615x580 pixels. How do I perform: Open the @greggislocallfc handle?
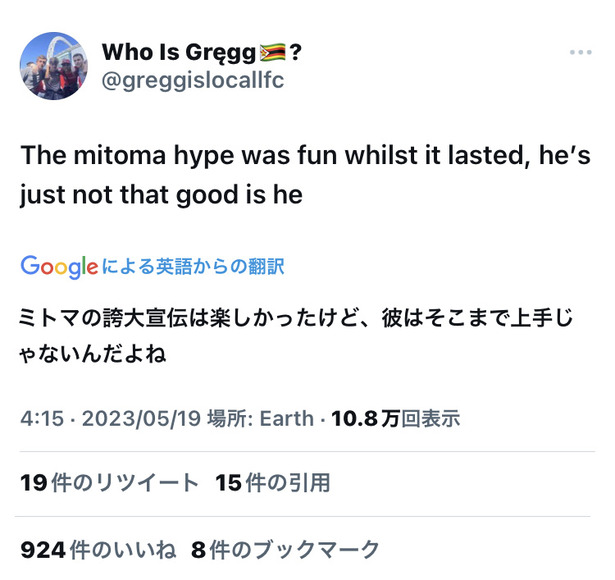[x=193, y=81]
